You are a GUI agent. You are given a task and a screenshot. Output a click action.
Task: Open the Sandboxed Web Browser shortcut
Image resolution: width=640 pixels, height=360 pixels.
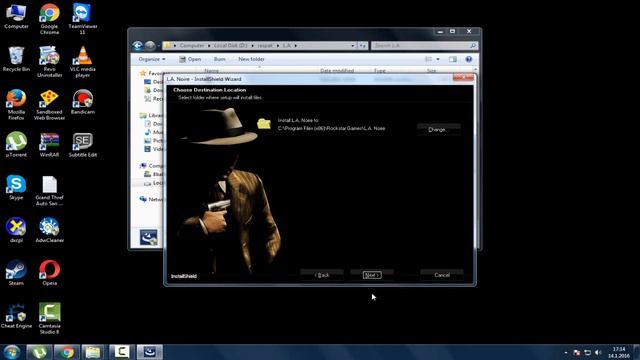point(49,104)
